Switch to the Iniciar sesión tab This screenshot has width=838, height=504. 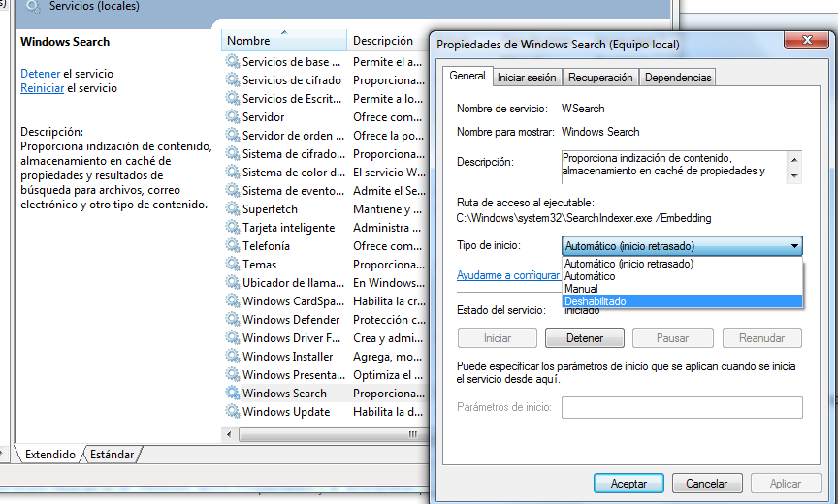pyautogui.click(x=527, y=78)
